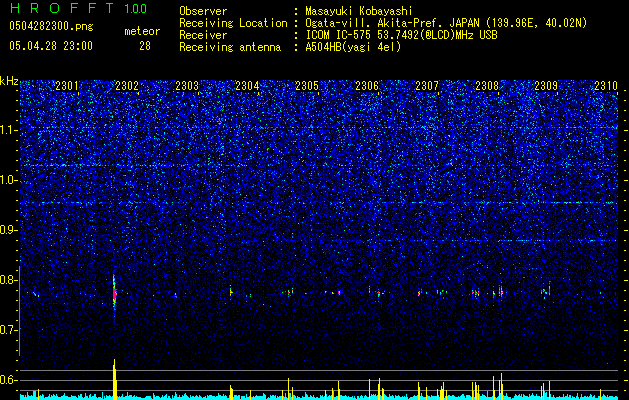Click the 0.7 frequency axis label

[8, 330]
